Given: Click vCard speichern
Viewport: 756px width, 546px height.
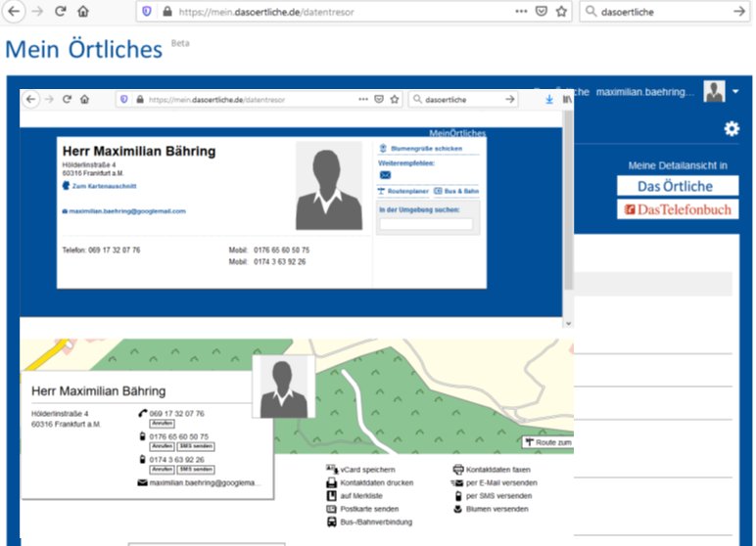Looking at the screenshot, I should coord(361,470).
